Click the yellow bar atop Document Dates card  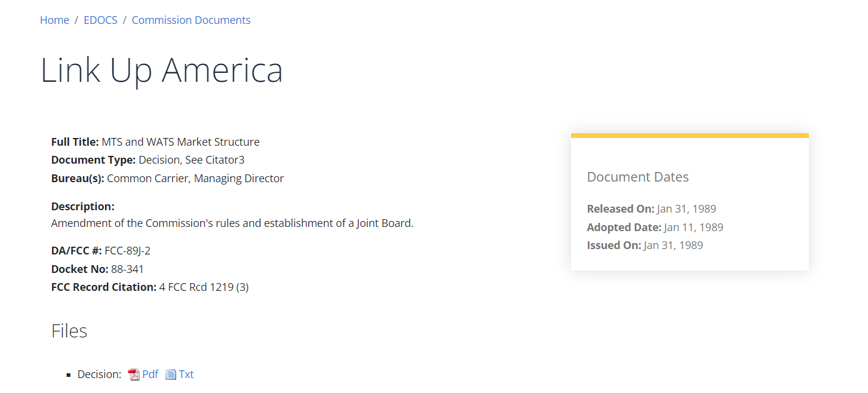[x=689, y=136]
